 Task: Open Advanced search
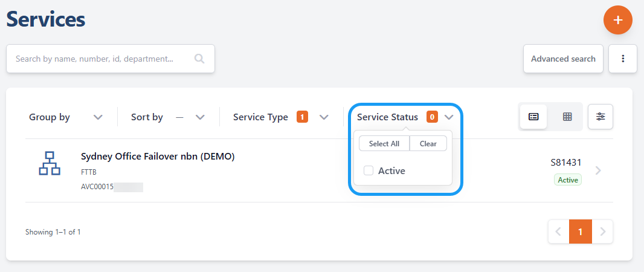(563, 59)
